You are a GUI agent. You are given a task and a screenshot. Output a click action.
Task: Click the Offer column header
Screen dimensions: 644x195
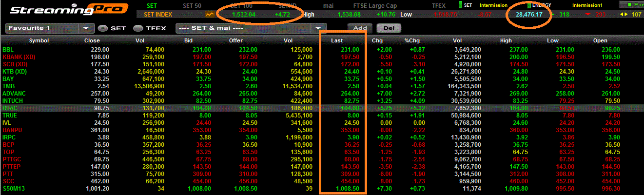236,41
